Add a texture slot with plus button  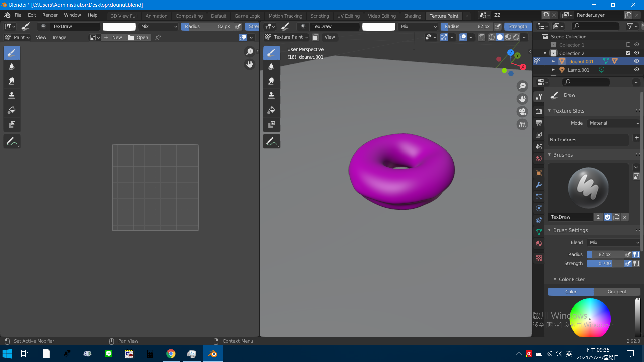pos(636,138)
